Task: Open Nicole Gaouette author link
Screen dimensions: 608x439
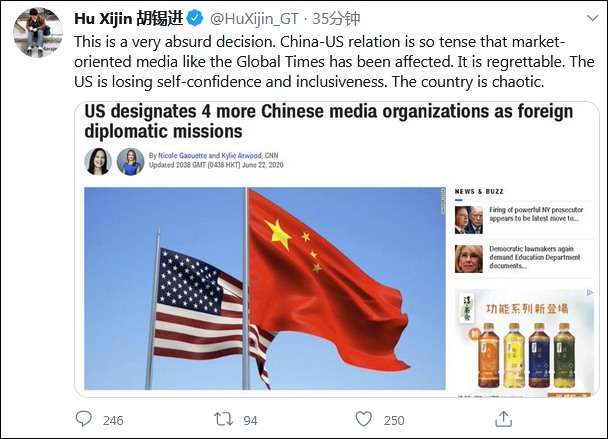Action: click(182, 156)
